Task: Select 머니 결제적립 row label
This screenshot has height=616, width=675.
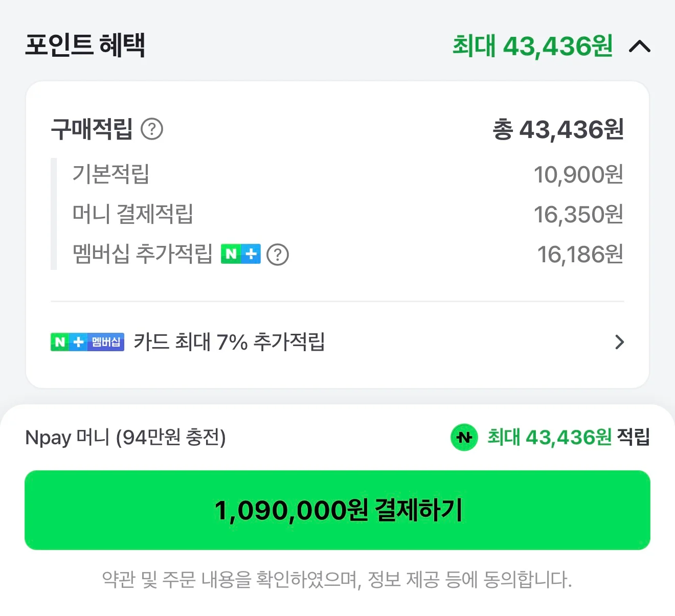Action: tap(133, 214)
